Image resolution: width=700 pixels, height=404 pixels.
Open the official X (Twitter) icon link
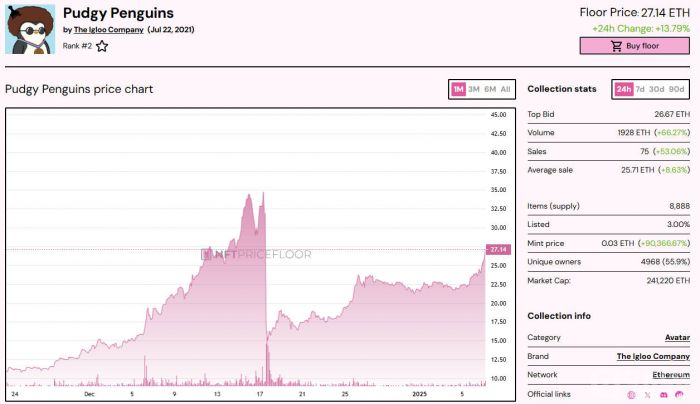coord(647,395)
